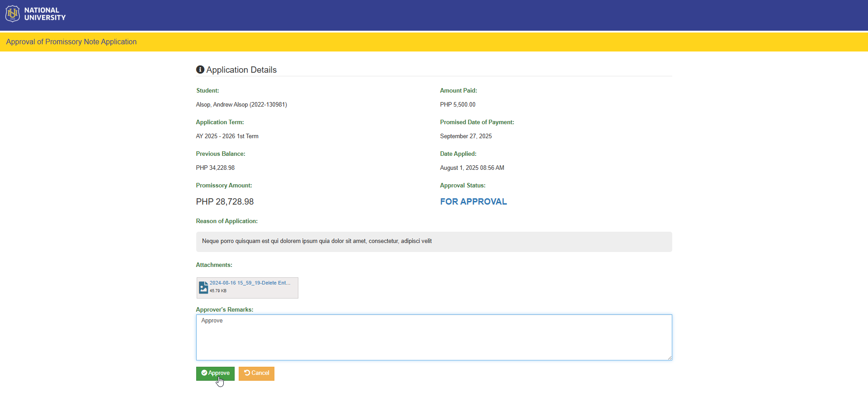This screenshot has height=411, width=868.
Task: Click the Approval of Promissory Note Application title
Action: [x=71, y=42]
